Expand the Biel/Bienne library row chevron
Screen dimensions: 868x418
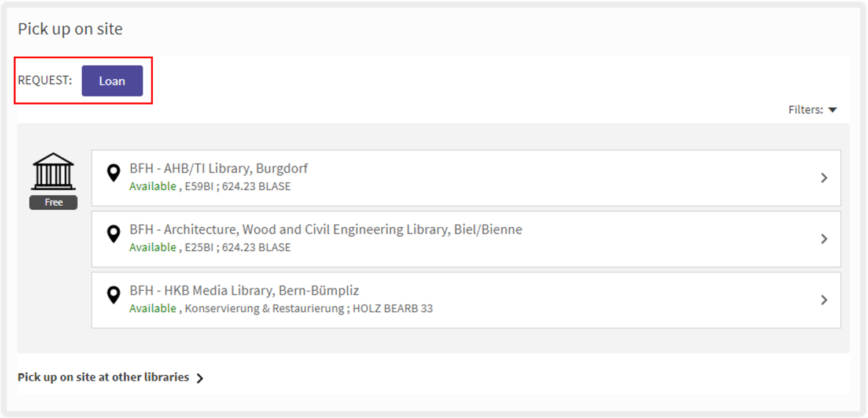pyautogui.click(x=825, y=239)
